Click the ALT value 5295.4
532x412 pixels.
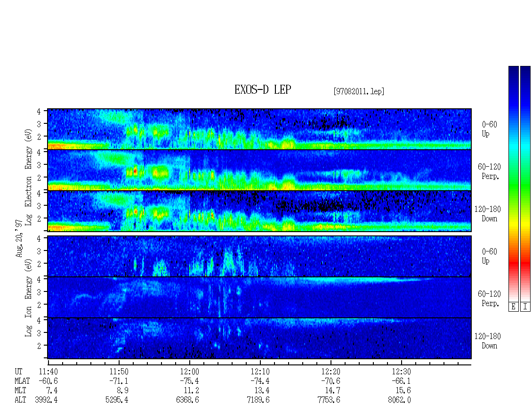[x=117, y=400]
